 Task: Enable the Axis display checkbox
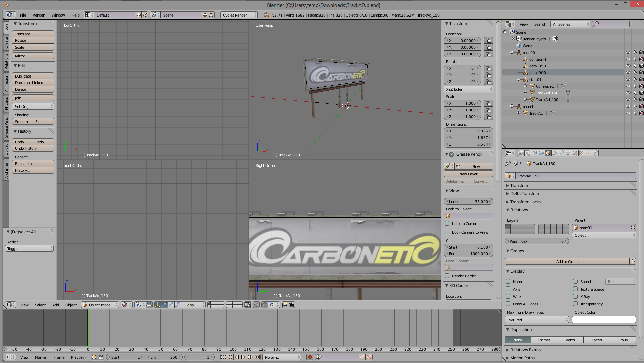pos(508,289)
